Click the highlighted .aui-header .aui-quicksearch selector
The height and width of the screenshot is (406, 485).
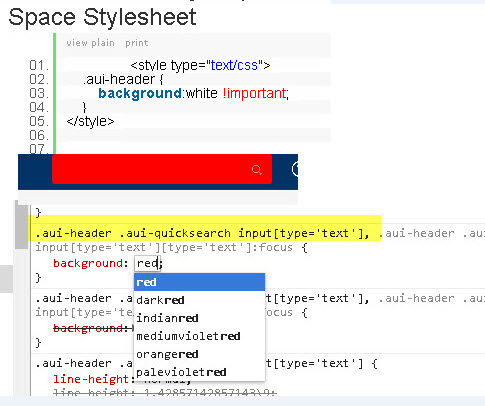pyautogui.click(x=202, y=233)
